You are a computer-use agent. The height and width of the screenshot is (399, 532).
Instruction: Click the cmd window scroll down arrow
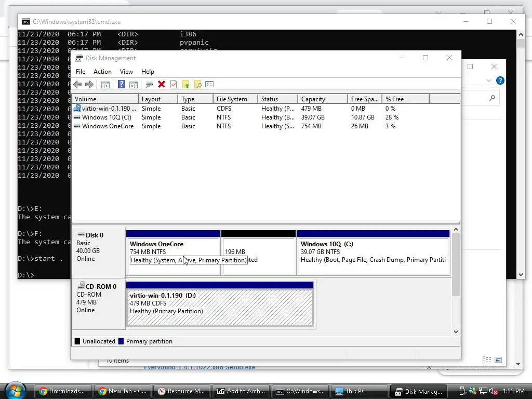point(521,275)
